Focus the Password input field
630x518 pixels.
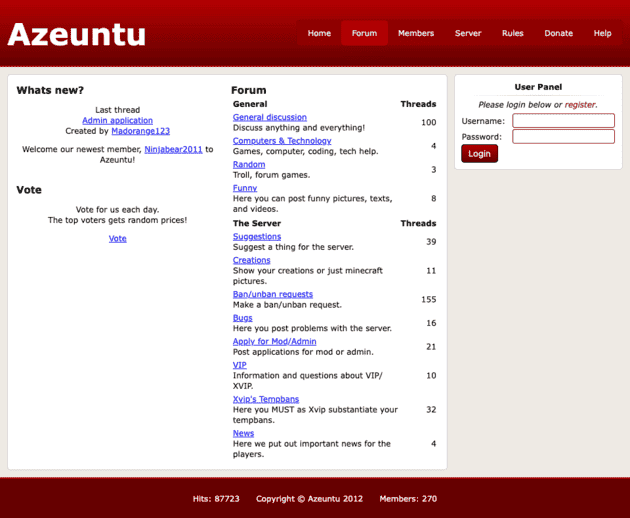point(563,137)
